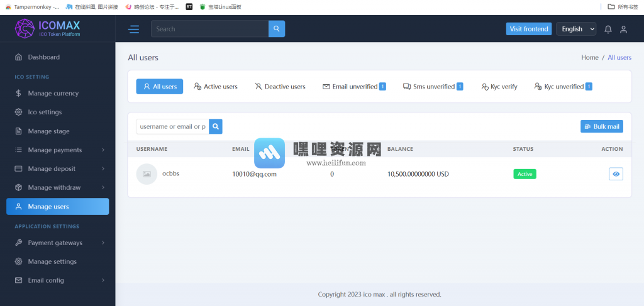The image size is (644, 306).
Task: Click the Manage settings gear icon
Action: [18, 261]
